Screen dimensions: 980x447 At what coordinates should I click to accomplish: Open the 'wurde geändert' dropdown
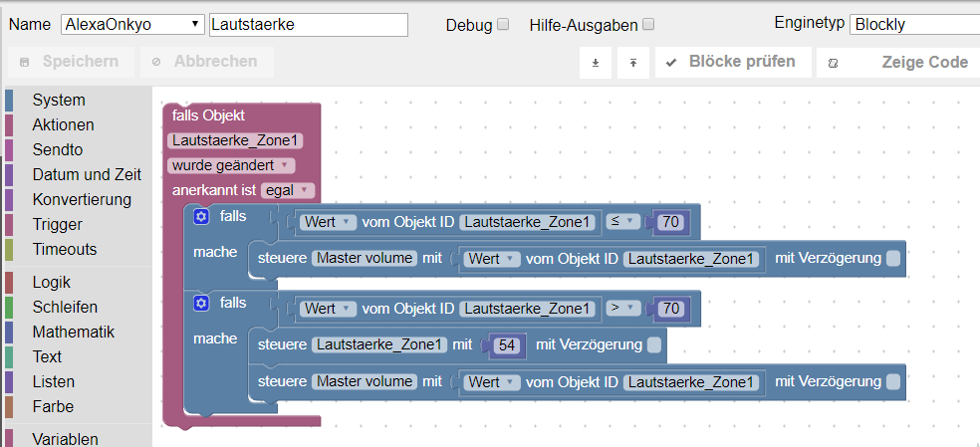[x=231, y=165]
